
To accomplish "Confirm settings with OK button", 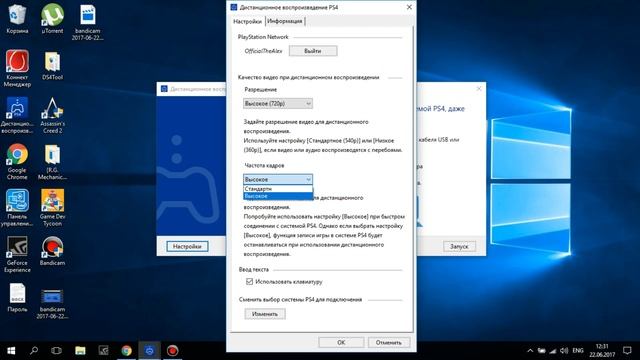I will [x=341, y=342].
